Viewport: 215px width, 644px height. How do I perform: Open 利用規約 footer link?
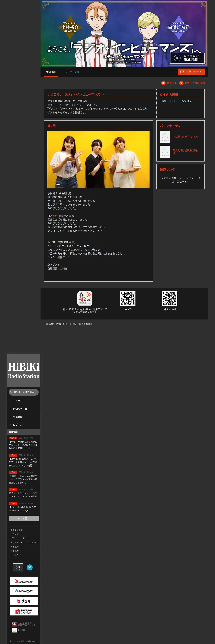(15, 547)
